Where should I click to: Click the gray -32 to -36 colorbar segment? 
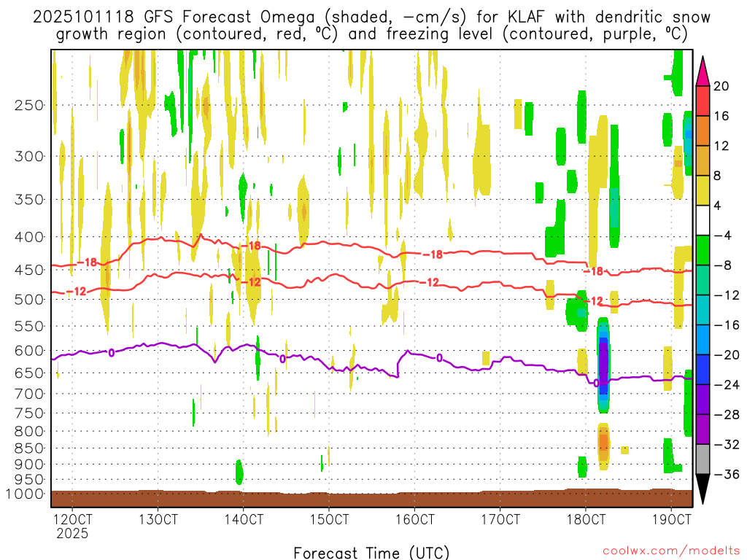[703, 459]
